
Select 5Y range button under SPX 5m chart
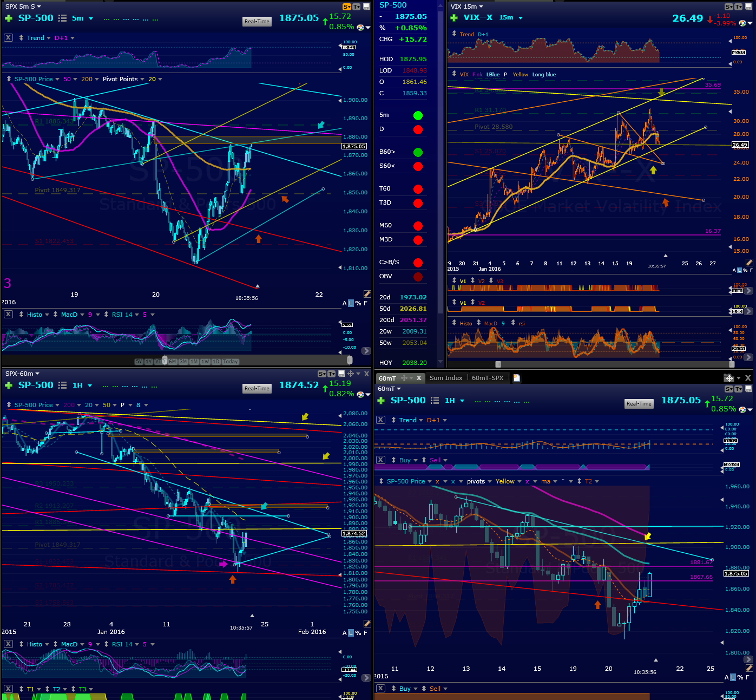point(139,362)
